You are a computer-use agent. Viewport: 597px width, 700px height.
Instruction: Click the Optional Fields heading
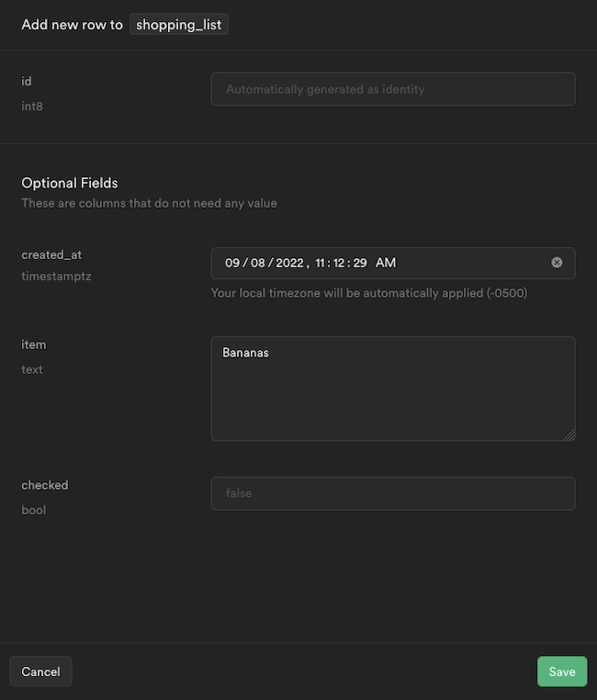(70, 183)
